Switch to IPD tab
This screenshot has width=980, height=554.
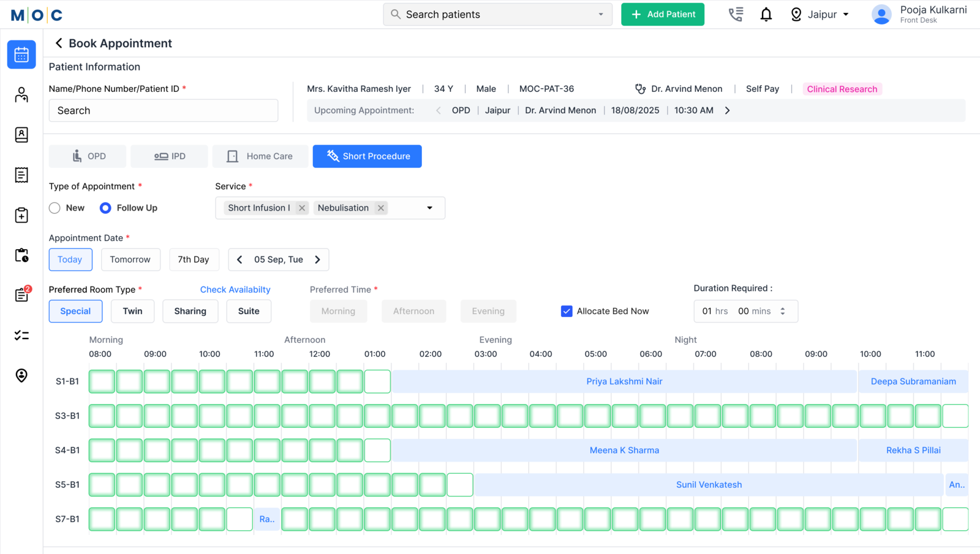click(169, 156)
